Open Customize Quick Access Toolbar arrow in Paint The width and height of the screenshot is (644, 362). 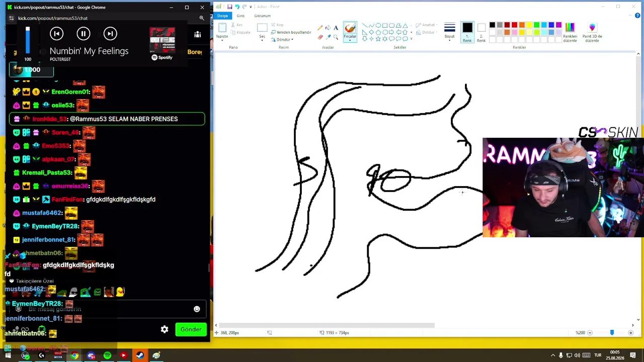(x=251, y=7)
